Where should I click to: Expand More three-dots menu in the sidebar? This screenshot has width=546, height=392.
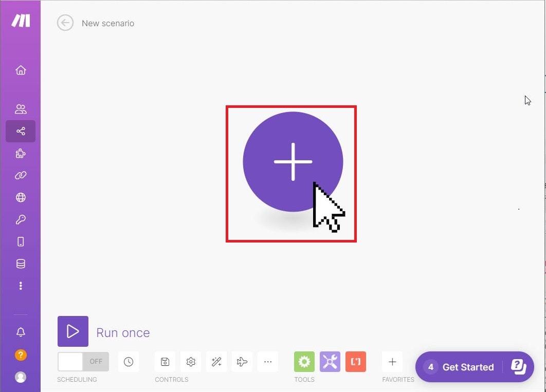coord(21,286)
